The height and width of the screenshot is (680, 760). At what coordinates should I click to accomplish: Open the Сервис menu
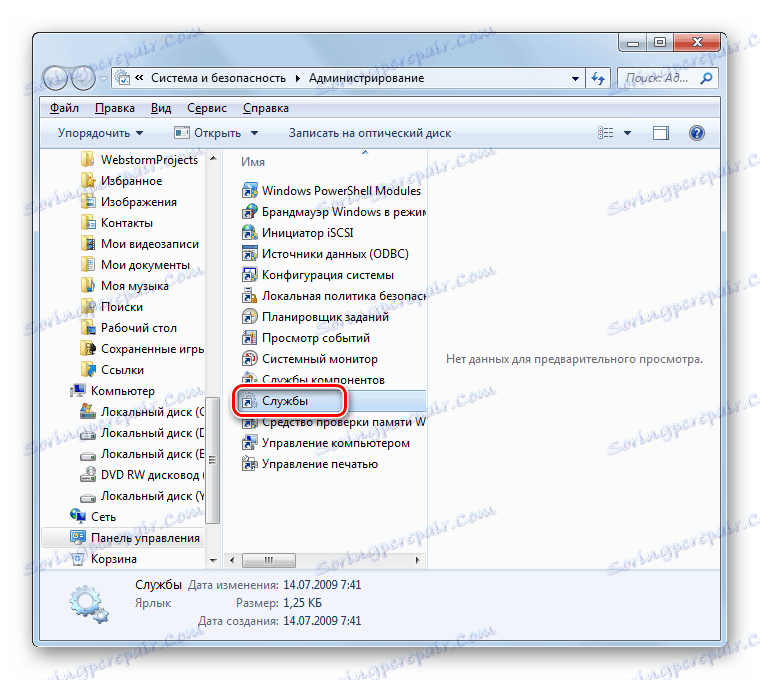[207, 108]
